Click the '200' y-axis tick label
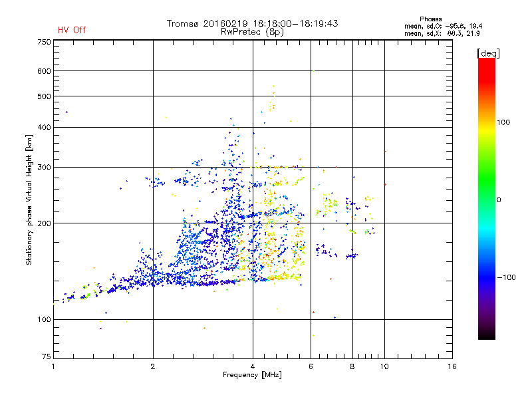Screen dimensions: 532x399 [44, 223]
